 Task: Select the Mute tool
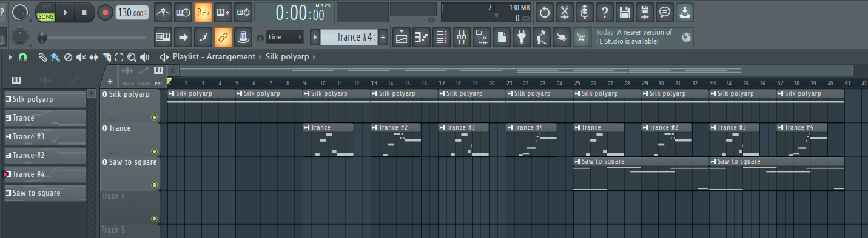[x=81, y=57]
